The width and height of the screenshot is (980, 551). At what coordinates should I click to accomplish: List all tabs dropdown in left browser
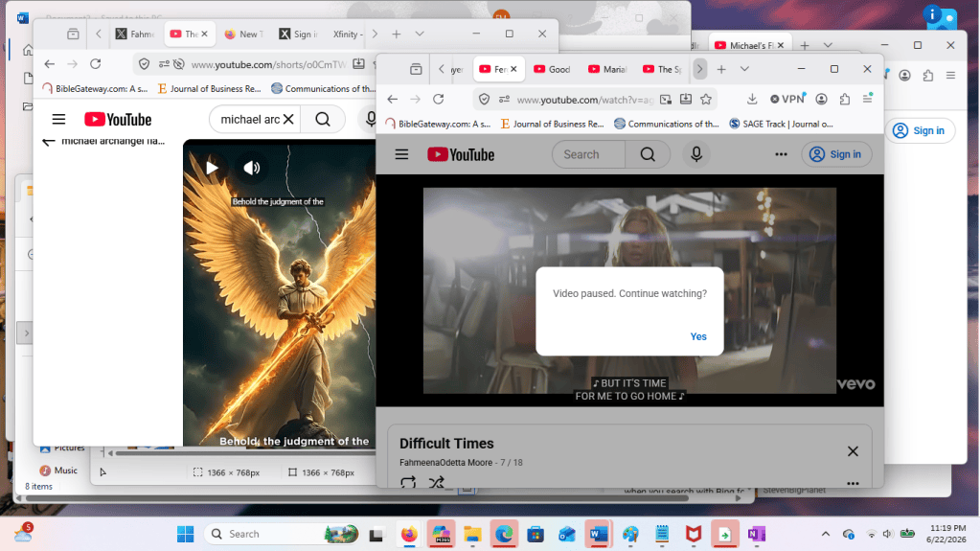tap(420, 34)
